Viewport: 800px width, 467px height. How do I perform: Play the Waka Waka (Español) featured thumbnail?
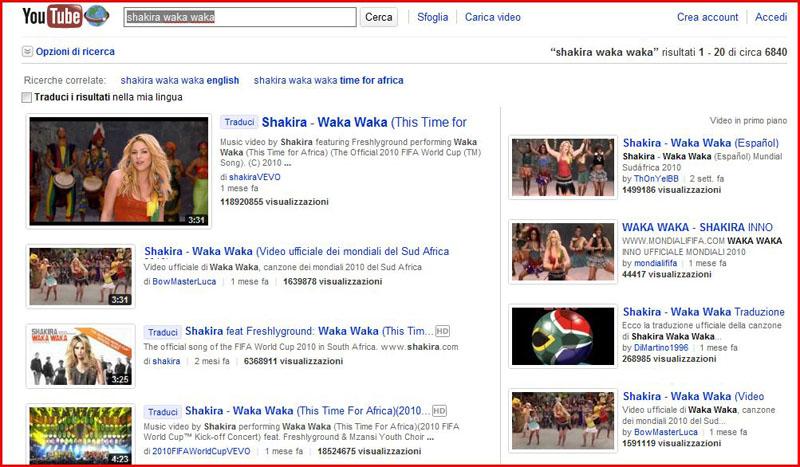pos(563,167)
